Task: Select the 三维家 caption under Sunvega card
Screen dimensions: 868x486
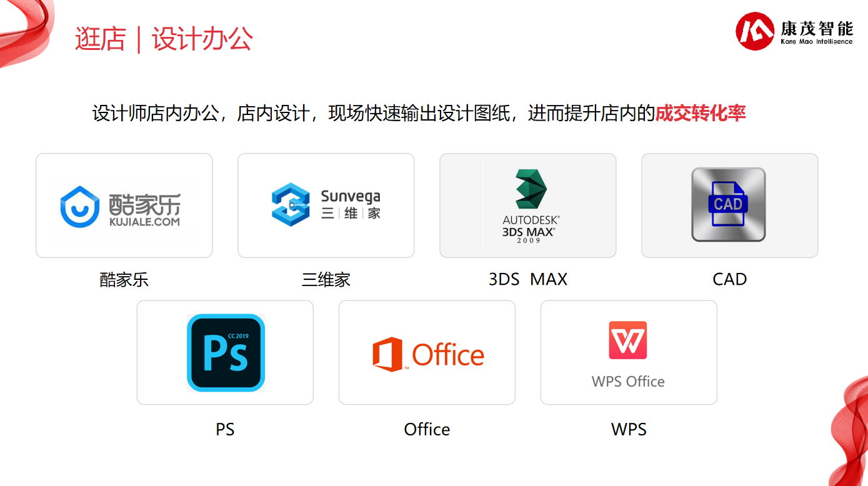Action: (326, 279)
